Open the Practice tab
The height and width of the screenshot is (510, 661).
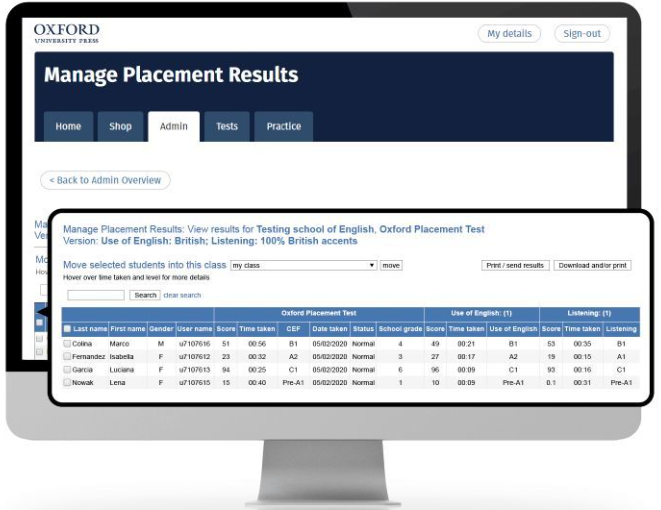[x=284, y=126]
